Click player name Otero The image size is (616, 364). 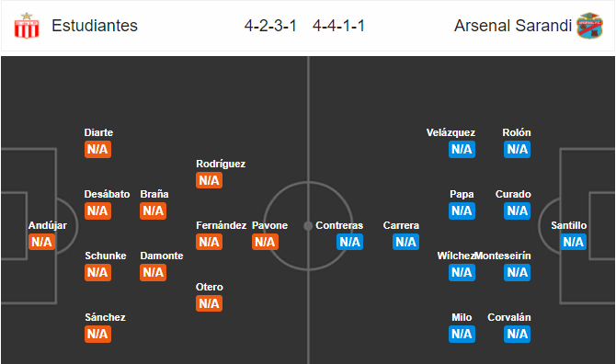click(210, 287)
